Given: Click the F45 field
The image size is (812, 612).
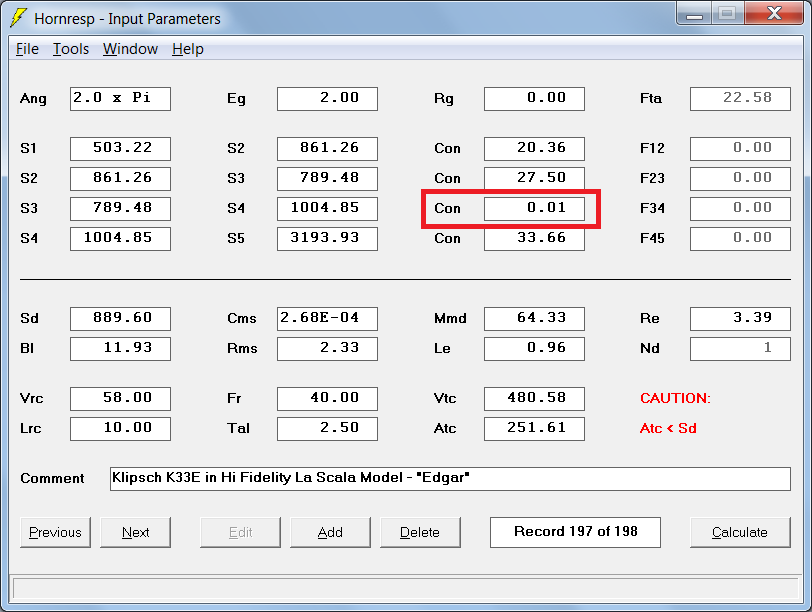Looking at the screenshot, I should point(741,239).
